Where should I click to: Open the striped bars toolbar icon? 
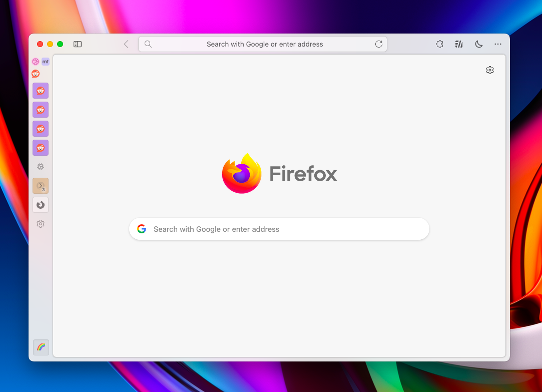pyautogui.click(x=459, y=44)
